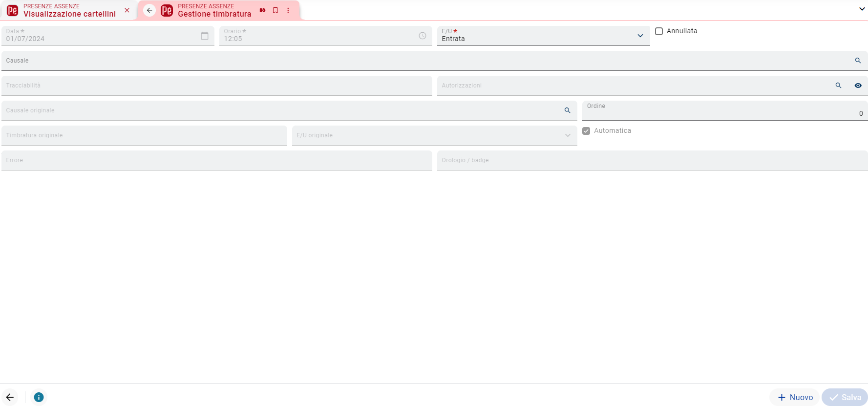Bookmark the Gestione timbratura tab
868x406 pixels.
click(275, 10)
